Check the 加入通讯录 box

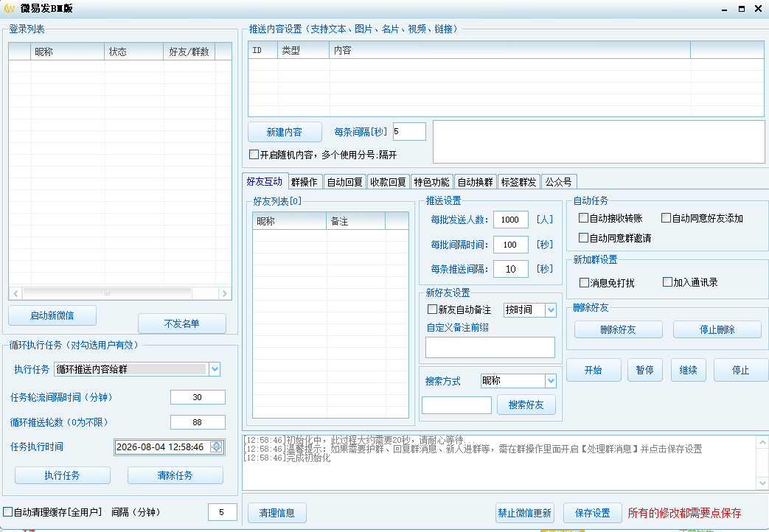pyautogui.click(x=667, y=282)
